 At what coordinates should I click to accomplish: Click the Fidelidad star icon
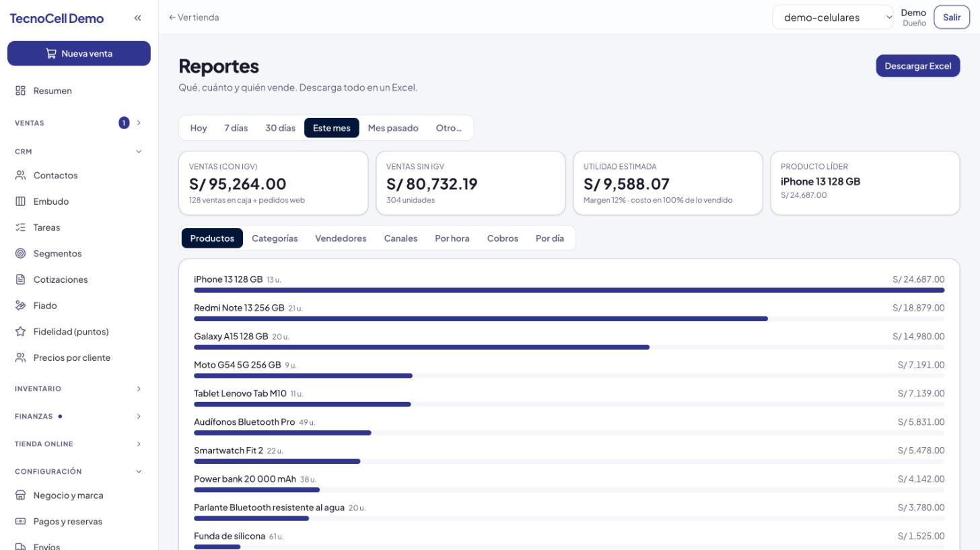20,332
